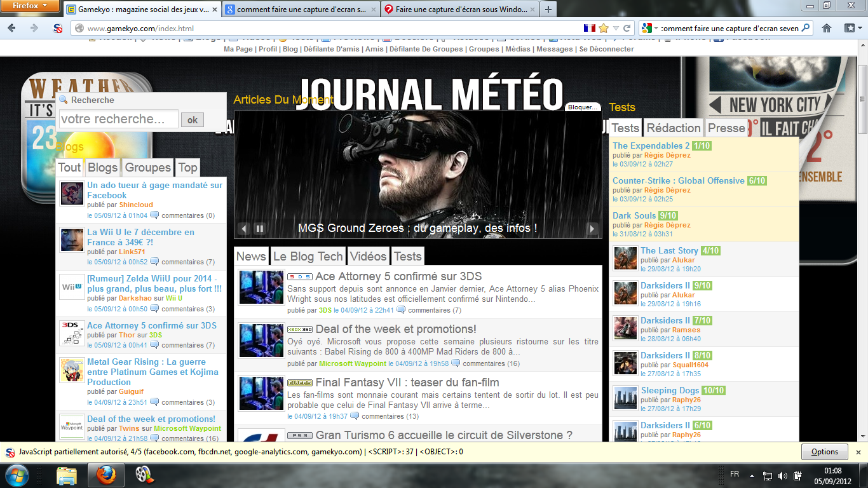Click the search magnifier in the Google search box

click(806, 28)
